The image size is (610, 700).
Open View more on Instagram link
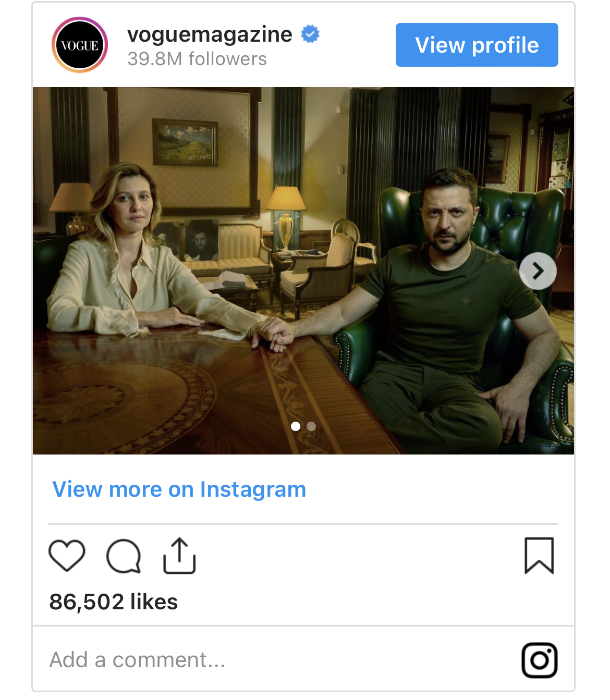pyautogui.click(x=179, y=489)
